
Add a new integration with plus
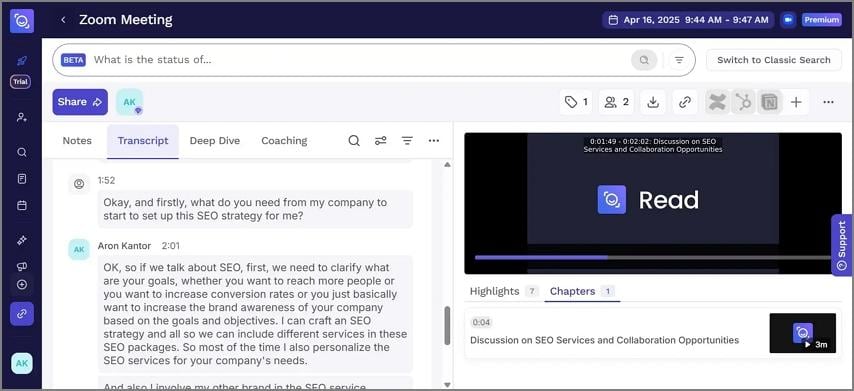(796, 102)
